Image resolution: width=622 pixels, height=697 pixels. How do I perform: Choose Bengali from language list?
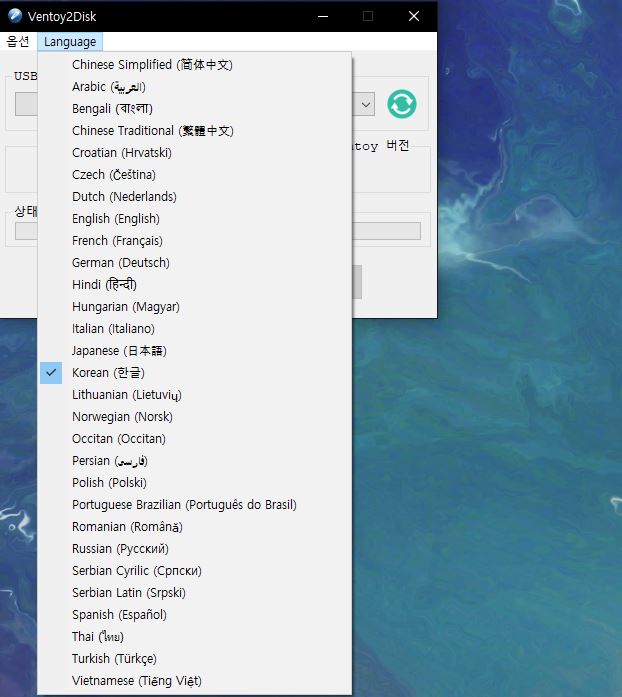[195, 108]
